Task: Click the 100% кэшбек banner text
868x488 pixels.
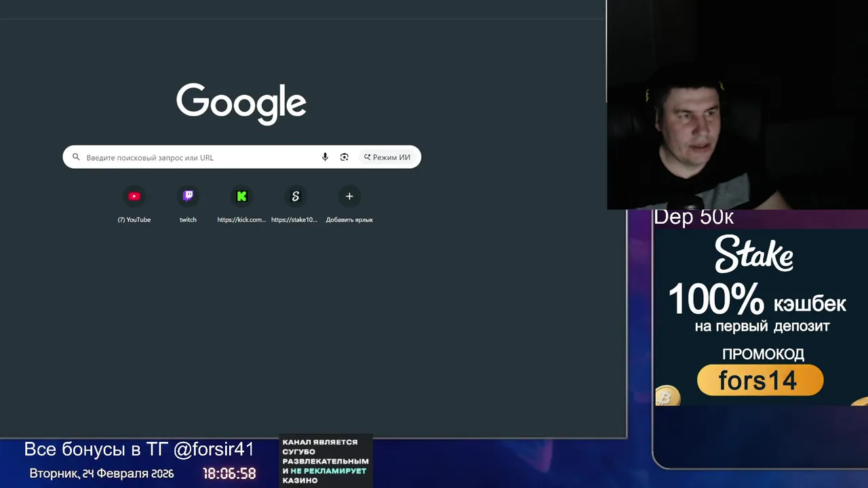Action: coord(757,300)
